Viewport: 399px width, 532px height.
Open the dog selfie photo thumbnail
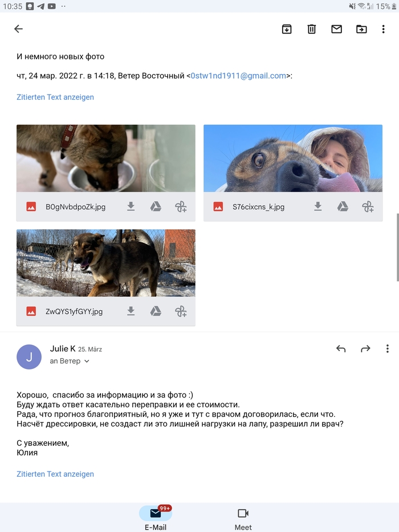pyautogui.click(x=293, y=159)
